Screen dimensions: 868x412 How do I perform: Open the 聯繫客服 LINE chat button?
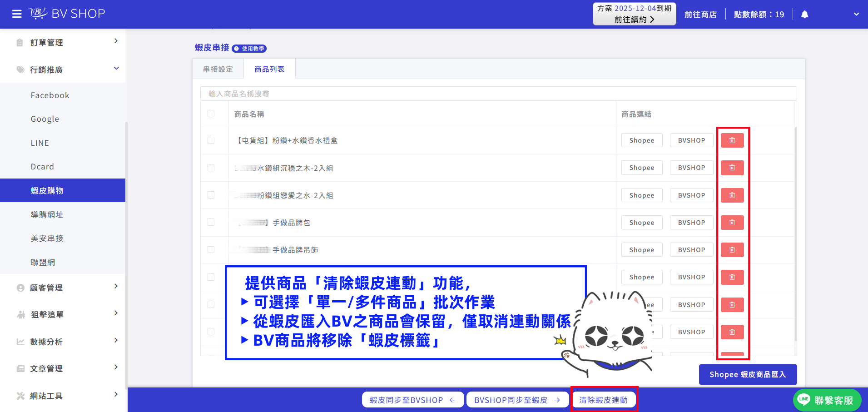pos(827,400)
